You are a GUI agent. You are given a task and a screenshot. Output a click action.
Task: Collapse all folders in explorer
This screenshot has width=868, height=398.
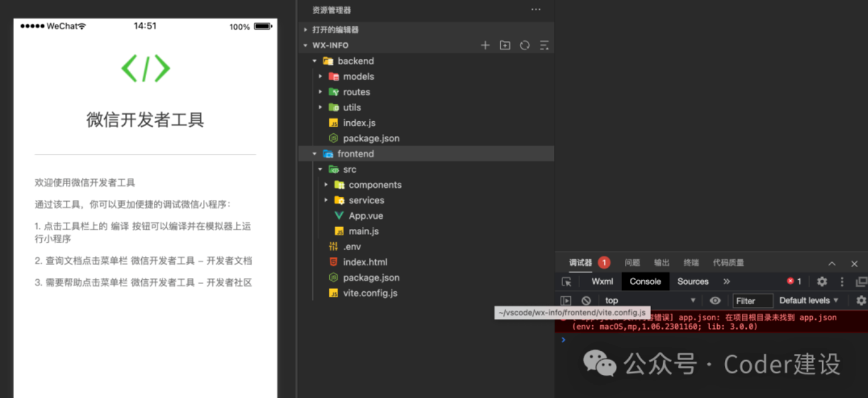point(544,45)
